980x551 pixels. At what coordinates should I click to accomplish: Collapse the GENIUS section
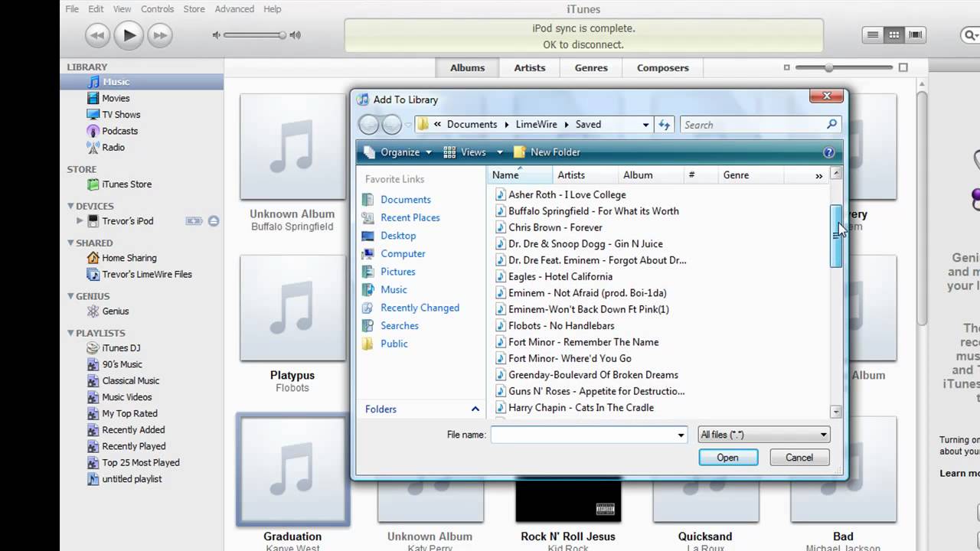(70, 296)
